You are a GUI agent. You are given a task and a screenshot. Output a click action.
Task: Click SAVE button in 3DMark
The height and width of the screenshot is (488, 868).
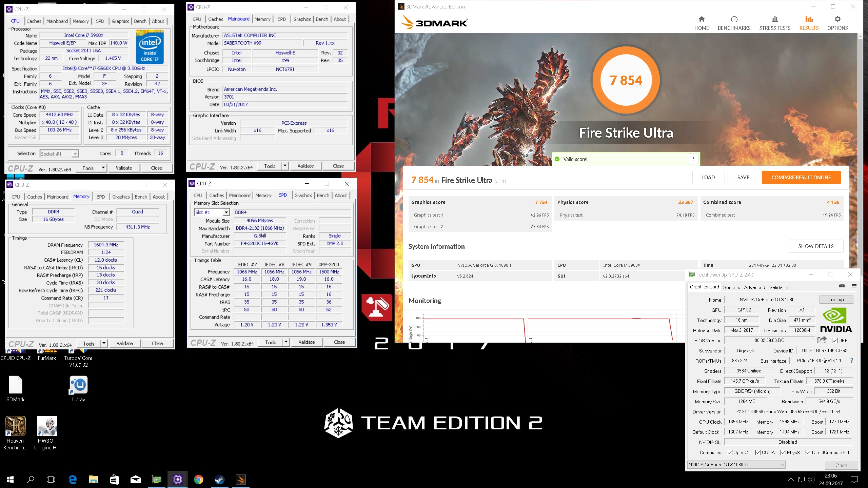(x=743, y=178)
